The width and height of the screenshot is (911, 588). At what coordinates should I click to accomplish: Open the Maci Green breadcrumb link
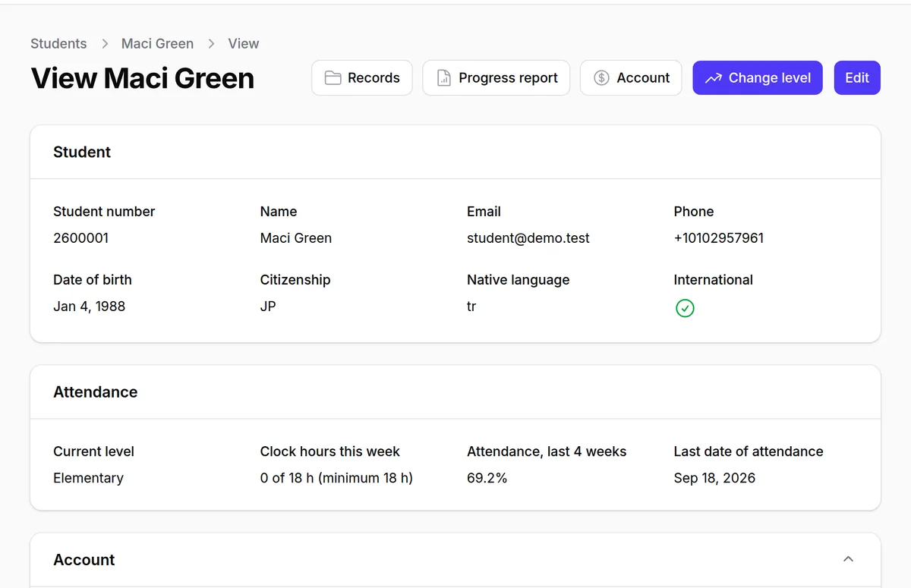click(157, 43)
